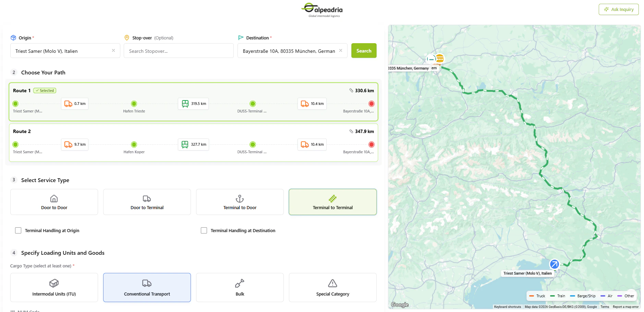Click the Bulk hook icon
Viewport: 644px width, 312px height.
[240, 283]
